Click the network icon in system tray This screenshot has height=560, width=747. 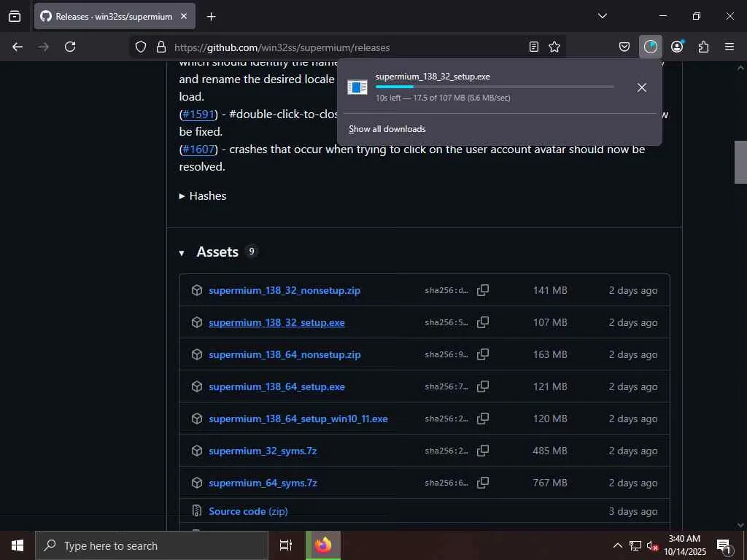(x=635, y=545)
